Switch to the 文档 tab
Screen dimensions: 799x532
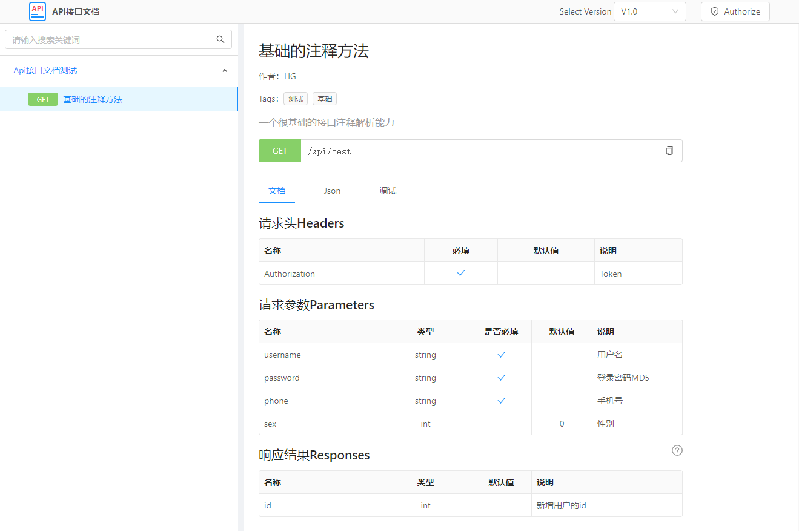[277, 191]
